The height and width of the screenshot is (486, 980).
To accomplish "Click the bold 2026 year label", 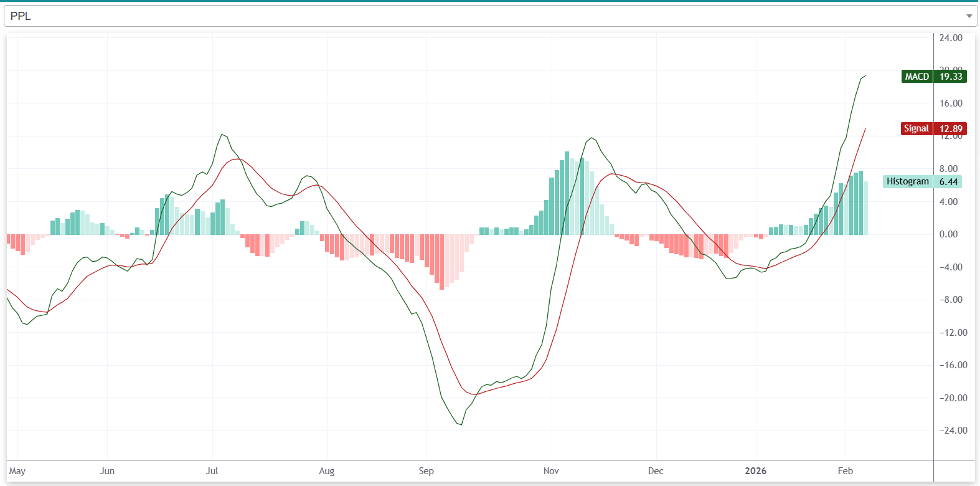I will tap(755, 471).
